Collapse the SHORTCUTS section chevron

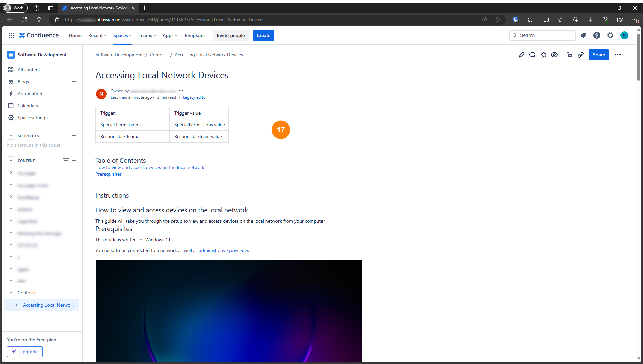tap(11, 136)
